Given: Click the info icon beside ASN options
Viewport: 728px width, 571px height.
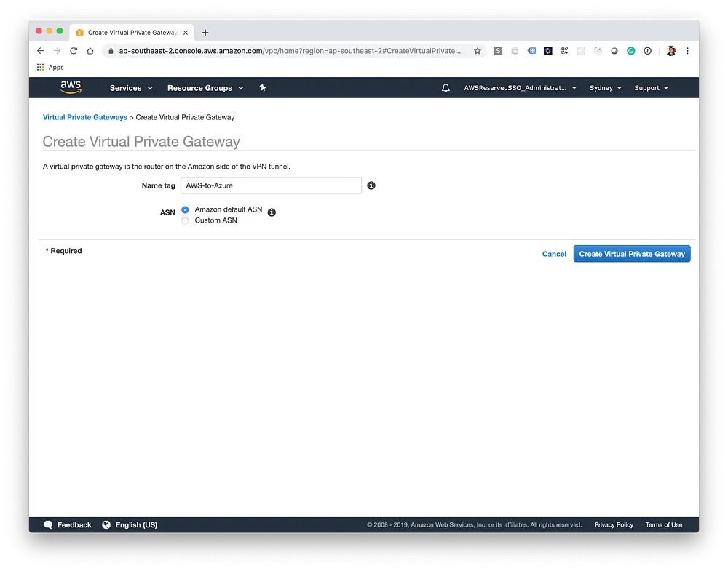Looking at the screenshot, I should [x=272, y=212].
